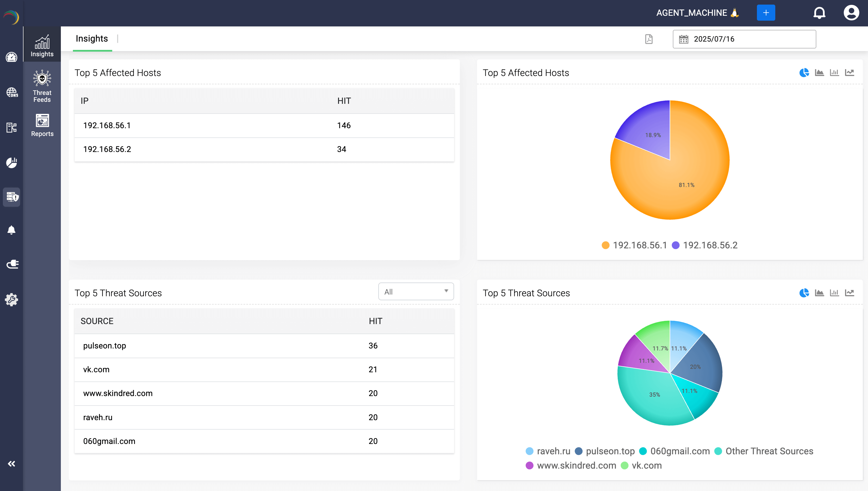Select the Insights tab
This screenshot has width=868, height=491.
(x=92, y=38)
